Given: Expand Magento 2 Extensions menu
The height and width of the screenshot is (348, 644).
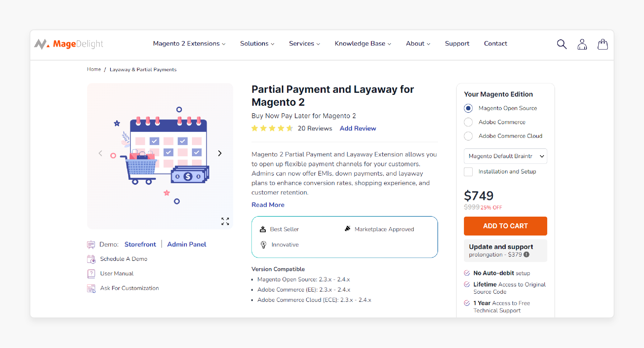Looking at the screenshot, I should 189,43.
